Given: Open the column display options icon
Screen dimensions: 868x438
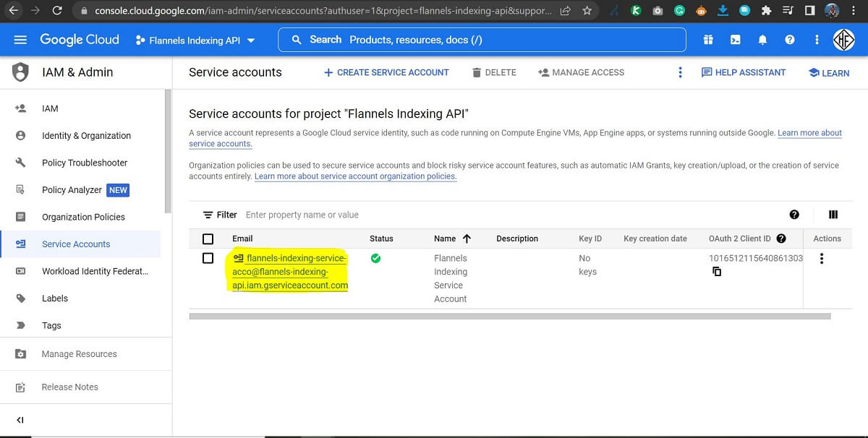Looking at the screenshot, I should pyautogui.click(x=833, y=215).
